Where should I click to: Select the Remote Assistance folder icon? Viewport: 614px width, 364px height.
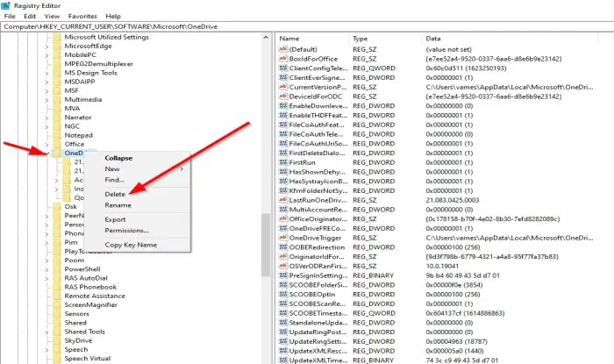click(x=57, y=296)
